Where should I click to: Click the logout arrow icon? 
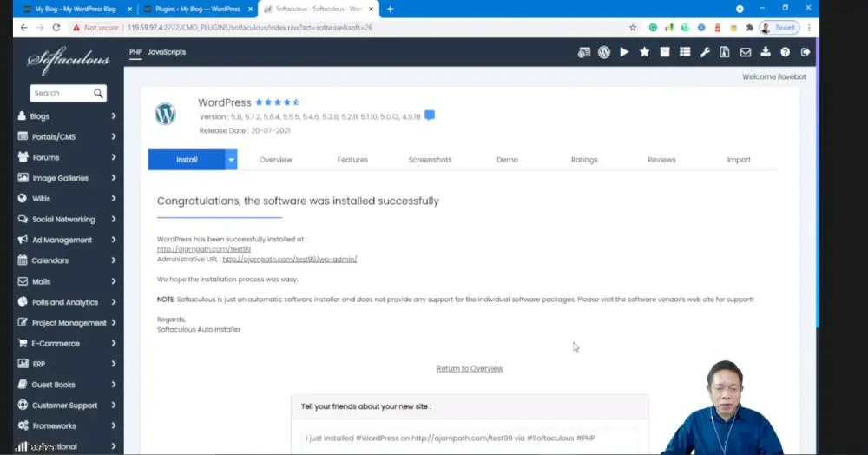point(806,52)
